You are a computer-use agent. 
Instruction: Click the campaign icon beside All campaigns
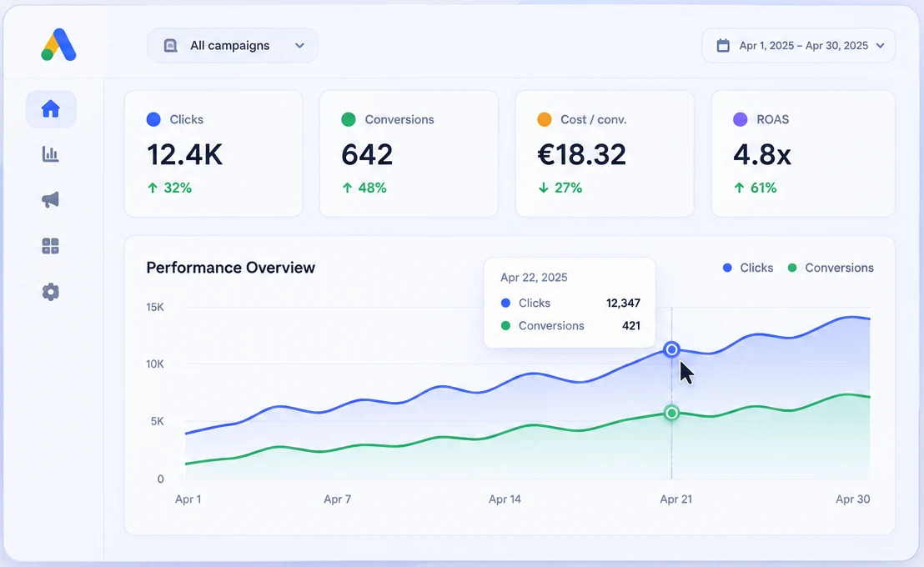pyautogui.click(x=170, y=45)
